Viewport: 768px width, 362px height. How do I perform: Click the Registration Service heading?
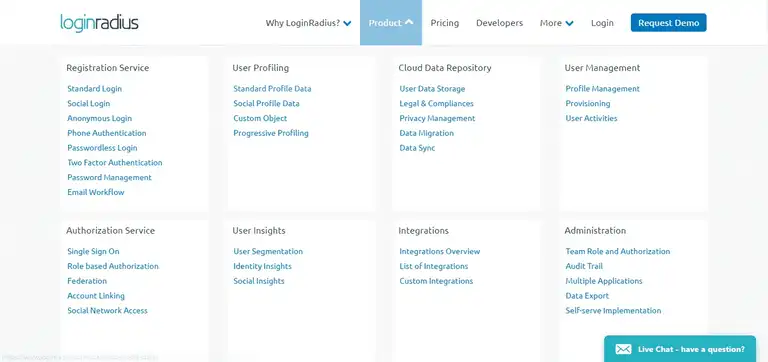108,68
